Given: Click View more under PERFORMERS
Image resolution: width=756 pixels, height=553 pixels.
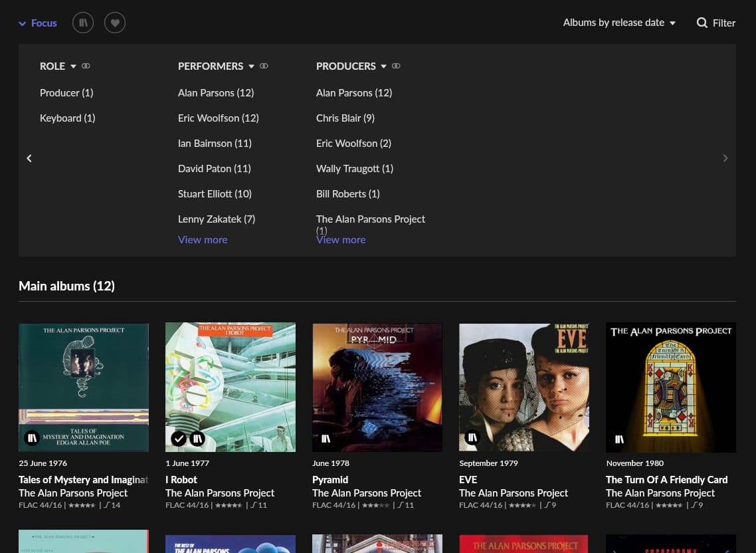Looking at the screenshot, I should pos(203,240).
